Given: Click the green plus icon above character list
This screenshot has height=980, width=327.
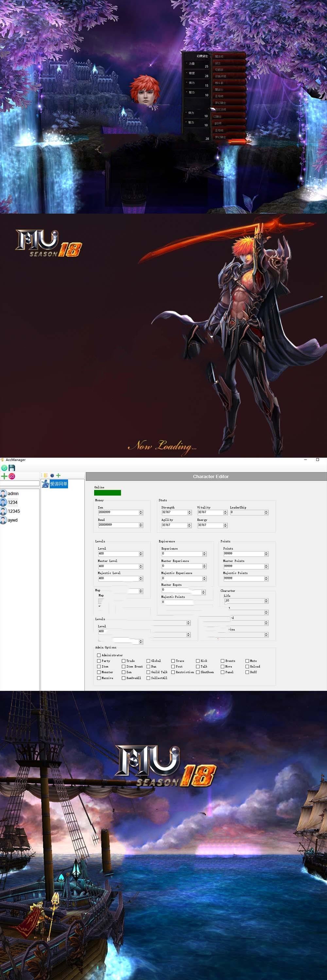Looking at the screenshot, I should tap(58, 476).
